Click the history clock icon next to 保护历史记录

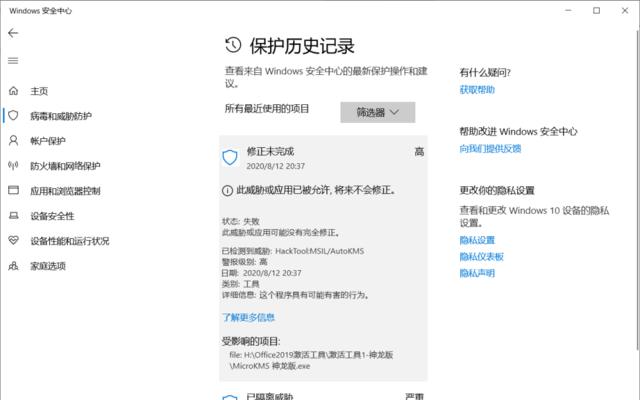pyautogui.click(x=233, y=45)
